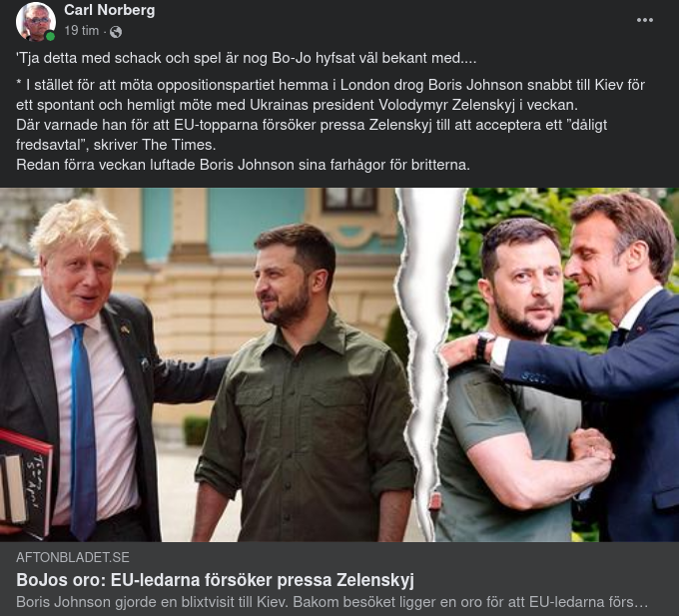Image resolution: width=679 pixels, height=616 pixels.
Task: Click the post line starting "Tja detta med schack"
Action: (247, 58)
